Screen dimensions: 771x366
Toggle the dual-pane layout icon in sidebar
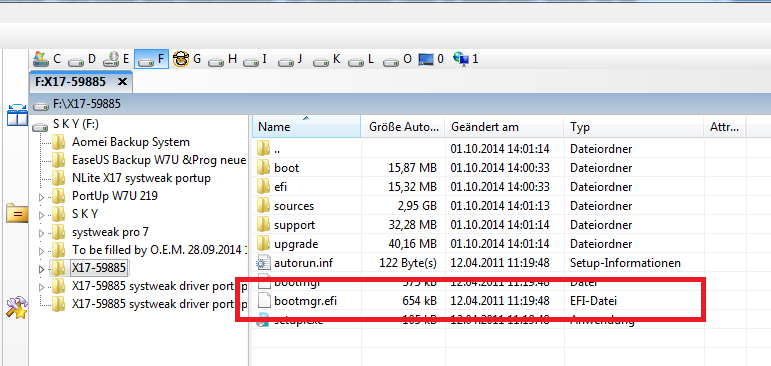point(17,115)
